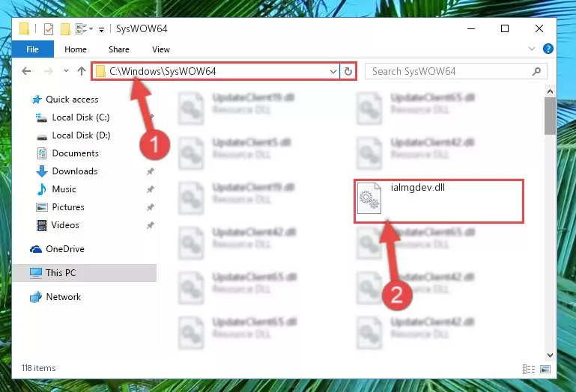
Task: Switch to Large icons view icon
Action: click(x=545, y=369)
